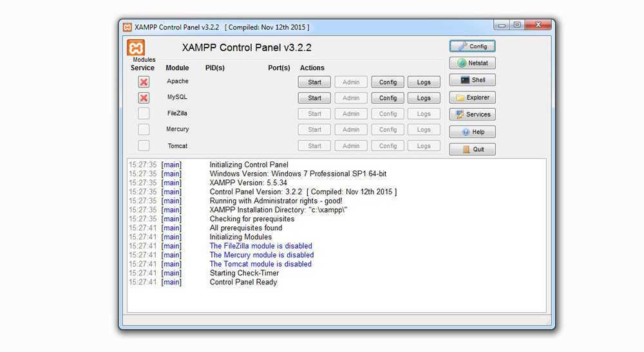Viewport: 644px width, 352px height.
Task: Toggle the Tomcat service checkbox
Action: click(x=144, y=145)
